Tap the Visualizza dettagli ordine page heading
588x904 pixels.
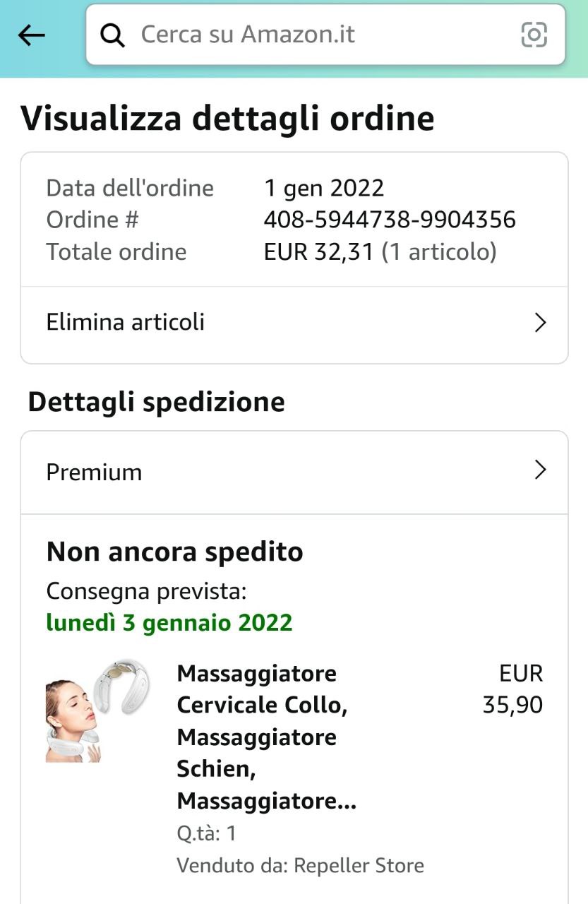click(x=227, y=119)
